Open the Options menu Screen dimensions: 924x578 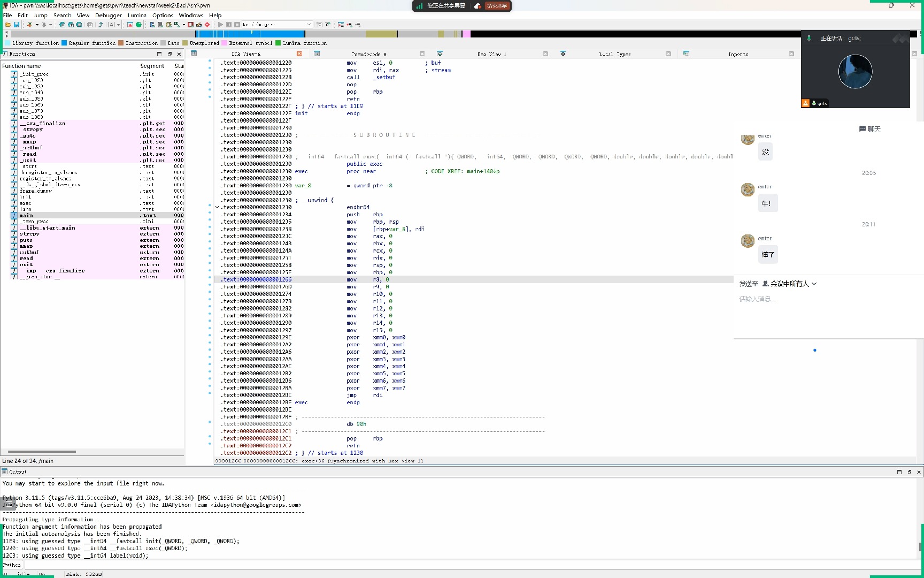pyautogui.click(x=163, y=15)
